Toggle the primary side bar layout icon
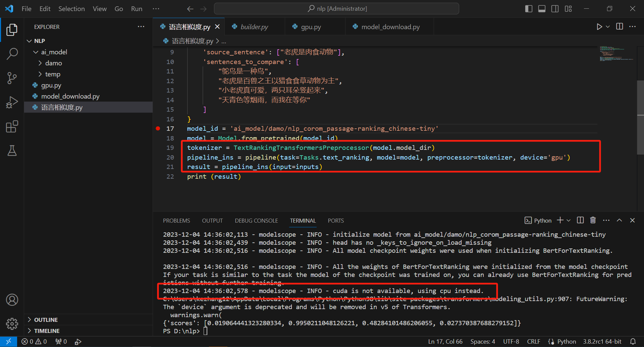 [x=529, y=9]
